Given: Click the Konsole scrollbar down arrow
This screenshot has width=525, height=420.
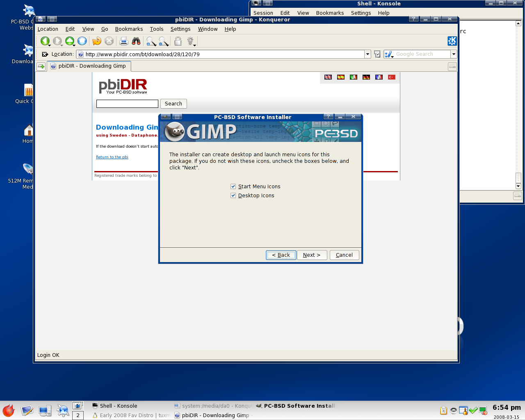Looking at the screenshot, I should point(518,186).
